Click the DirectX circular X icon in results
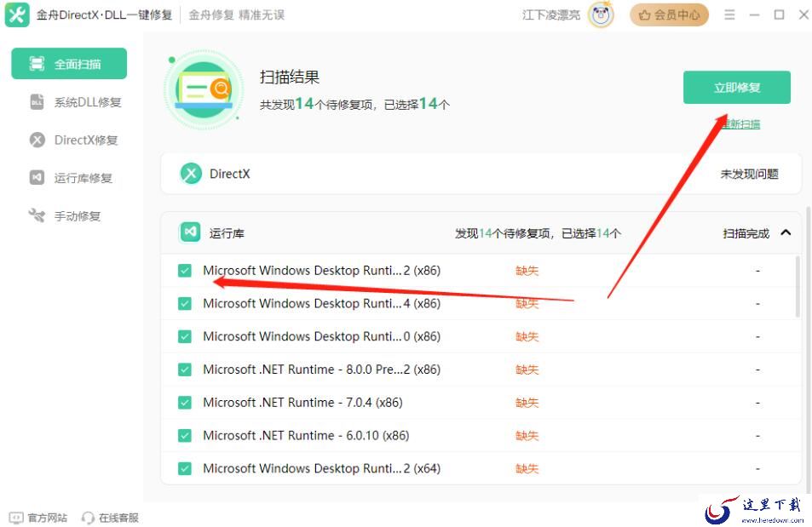This screenshot has width=812, height=527. pyautogui.click(x=191, y=174)
